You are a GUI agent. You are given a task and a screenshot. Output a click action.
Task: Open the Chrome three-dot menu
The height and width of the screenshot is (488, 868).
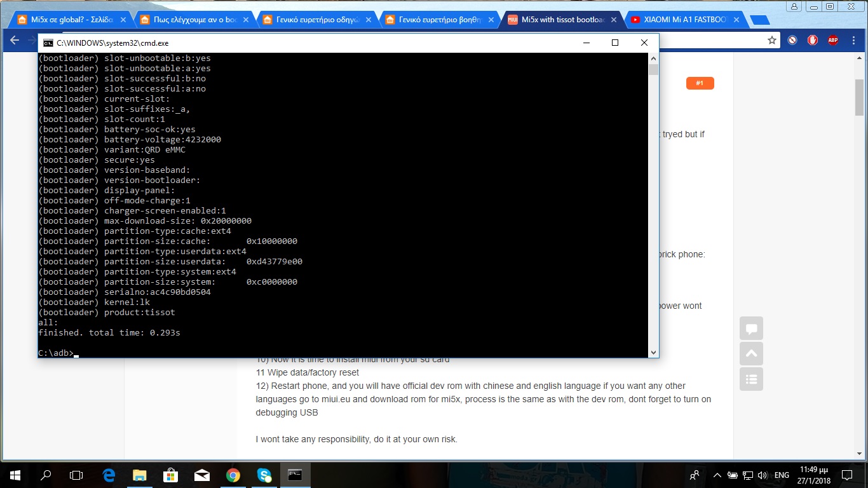click(x=853, y=40)
